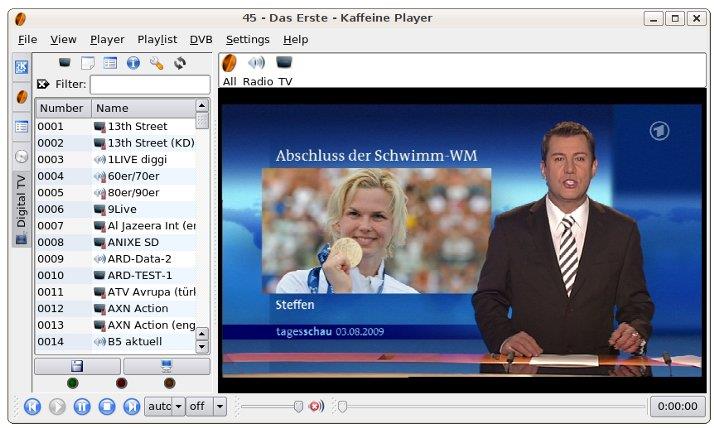
Task: Open the DVB menu
Action: pyautogui.click(x=201, y=40)
